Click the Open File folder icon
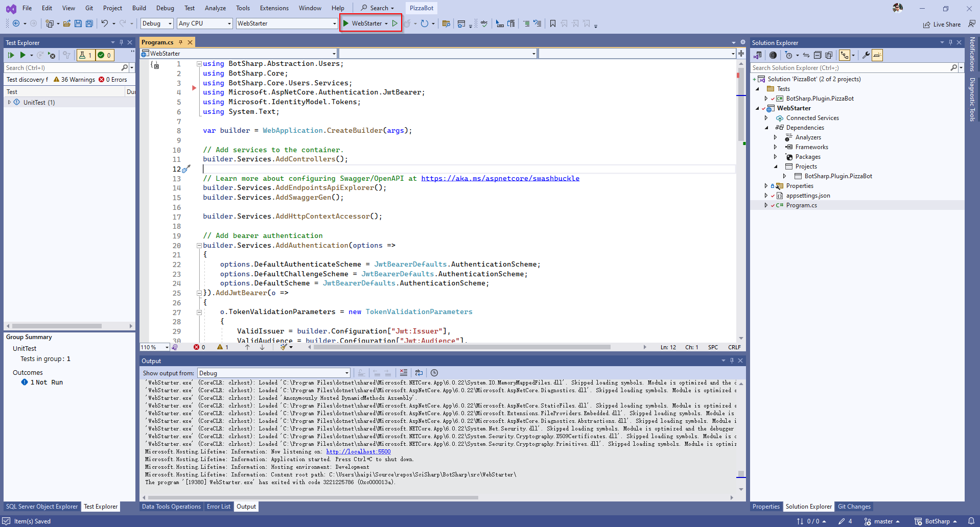 coord(67,23)
